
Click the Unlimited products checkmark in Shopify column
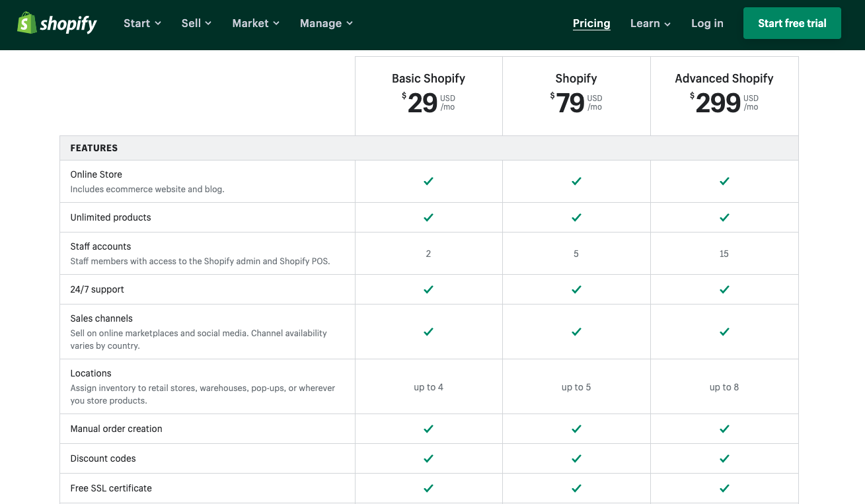coord(576,217)
